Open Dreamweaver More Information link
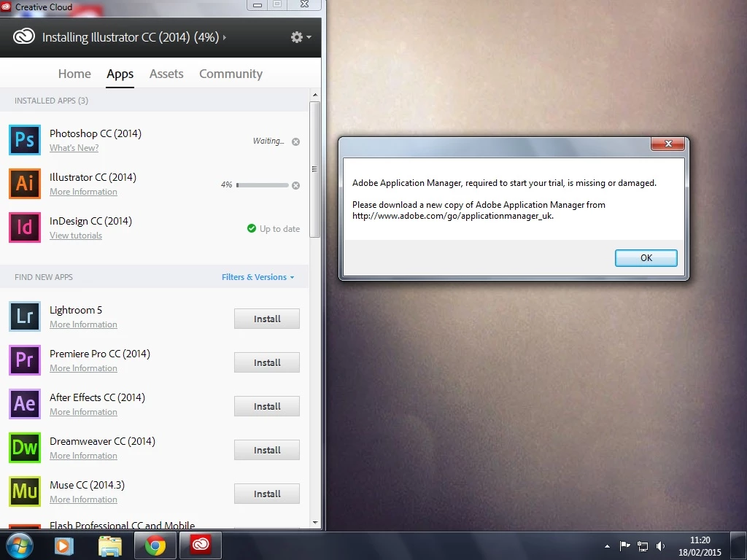Screen dimensions: 747x560 [83, 456]
